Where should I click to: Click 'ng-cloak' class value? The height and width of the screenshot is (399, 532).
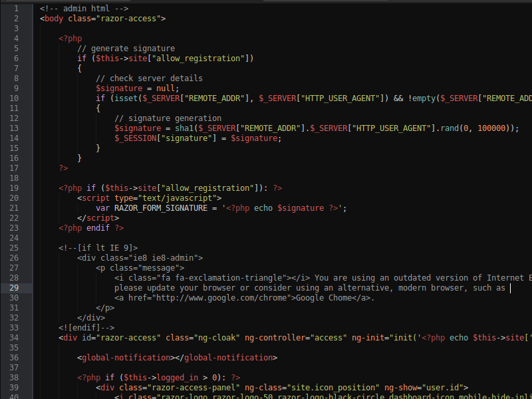tap(217, 338)
